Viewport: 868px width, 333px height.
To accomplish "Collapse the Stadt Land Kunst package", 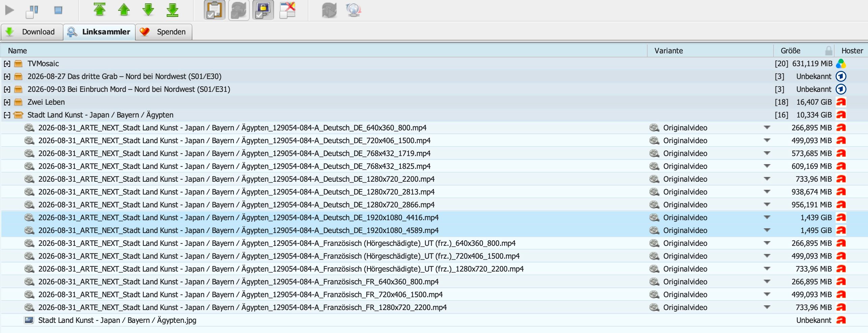I will 7,115.
